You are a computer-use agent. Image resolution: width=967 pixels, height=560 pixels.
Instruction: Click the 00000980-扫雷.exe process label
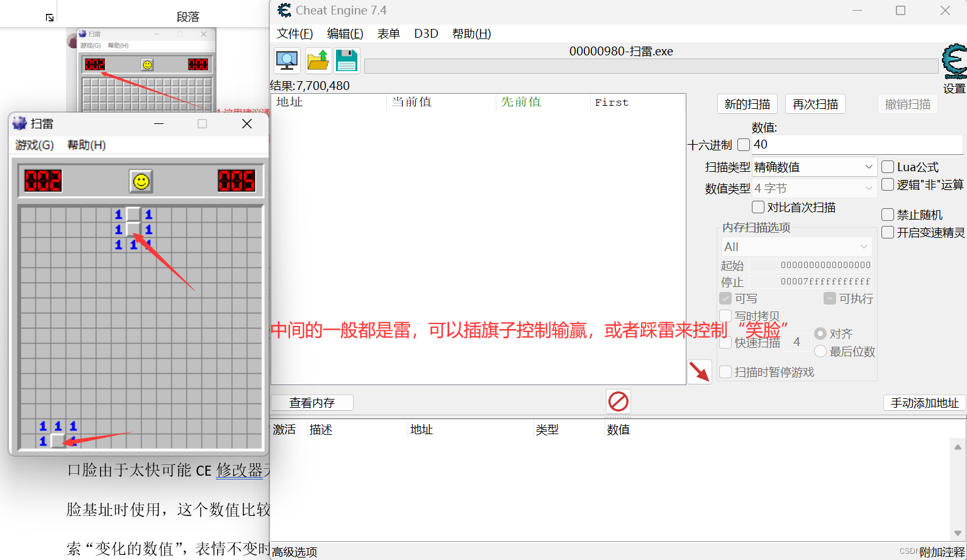click(622, 51)
